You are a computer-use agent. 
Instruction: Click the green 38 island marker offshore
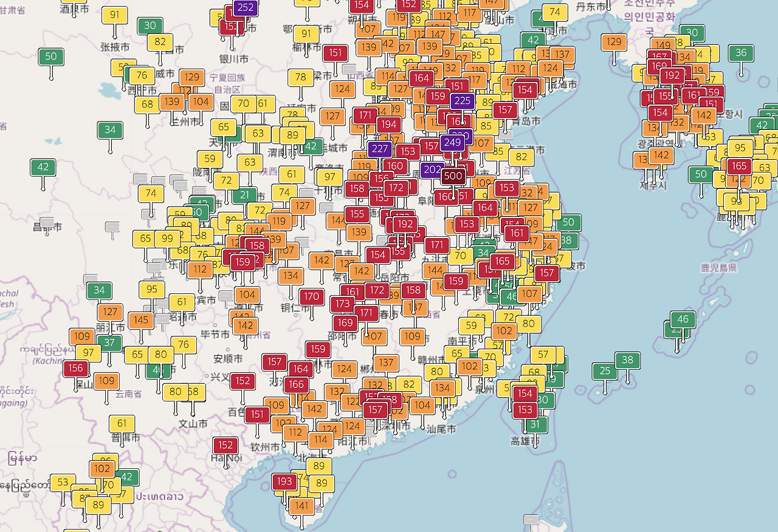[x=628, y=360]
